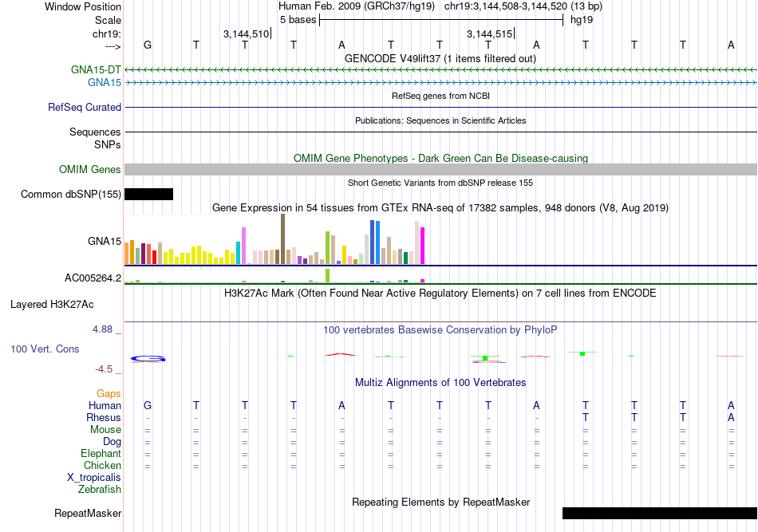Click Short Genetic Variants from dbSNP title
The height and width of the screenshot is (532, 758).
pos(440,183)
